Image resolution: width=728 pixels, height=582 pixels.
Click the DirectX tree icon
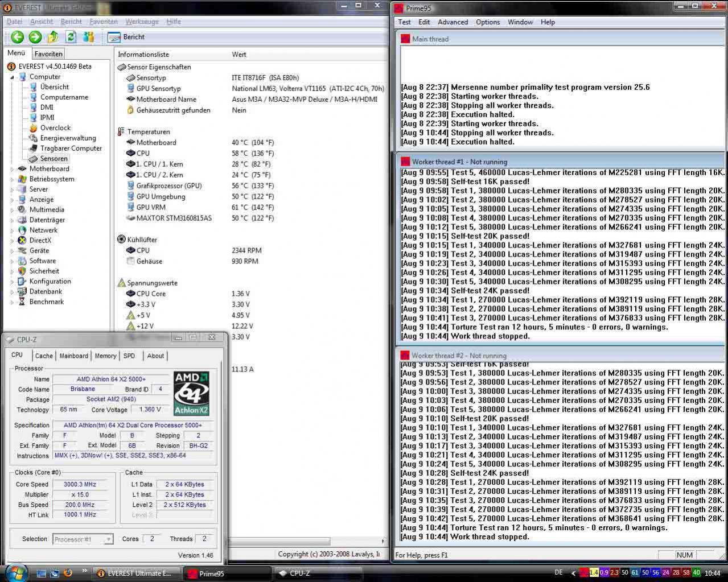22,241
